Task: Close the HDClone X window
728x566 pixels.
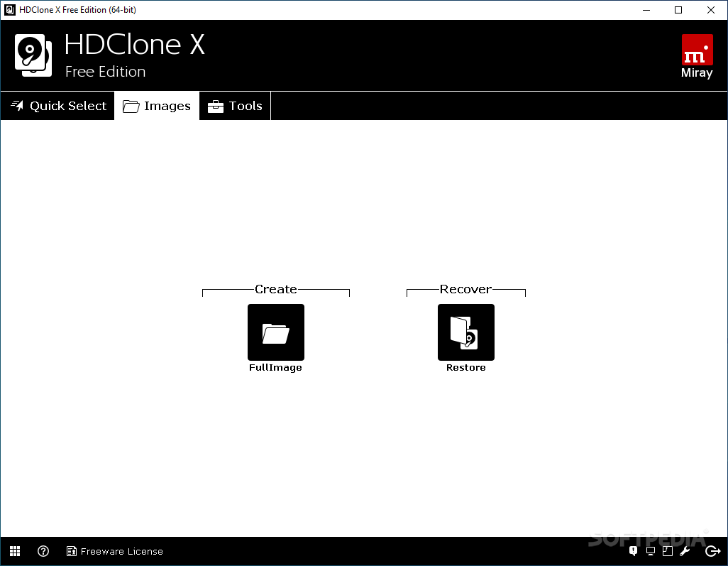Action: 711,10
